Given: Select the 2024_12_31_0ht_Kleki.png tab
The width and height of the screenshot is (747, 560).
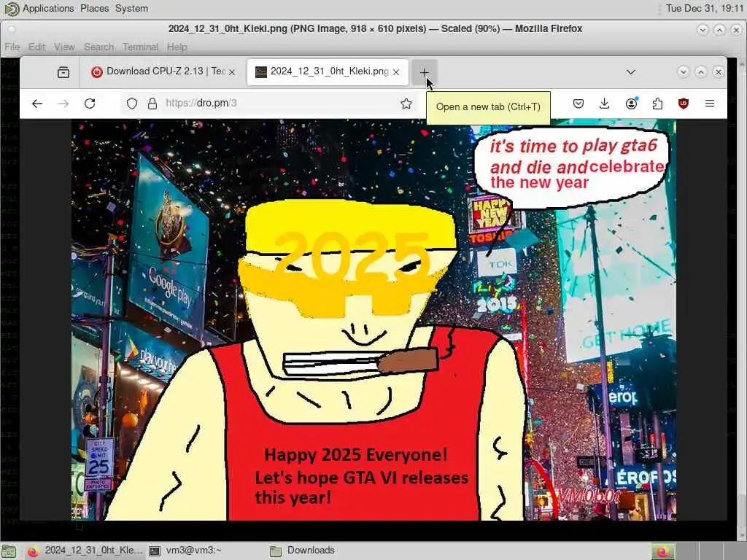Looking at the screenshot, I should coord(328,72).
